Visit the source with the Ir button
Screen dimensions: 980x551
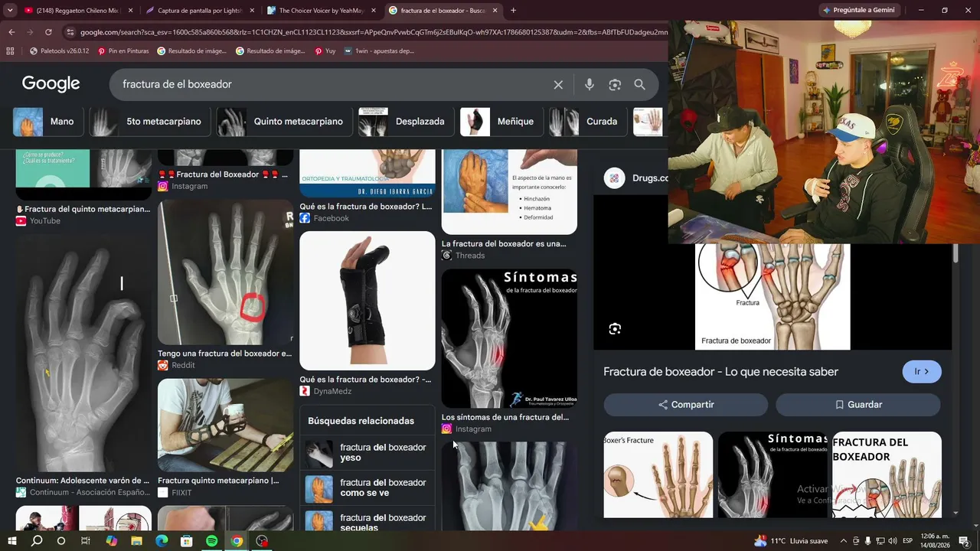tap(922, 372)
